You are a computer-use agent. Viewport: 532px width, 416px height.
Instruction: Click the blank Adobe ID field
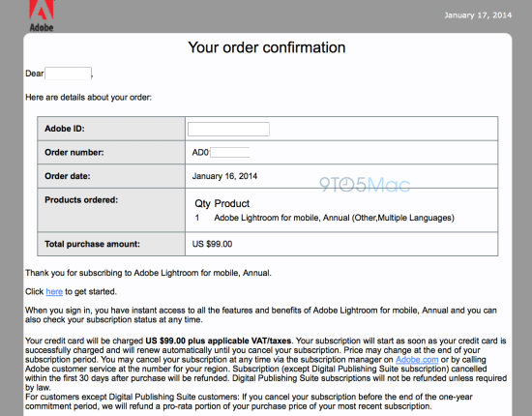(228, 129)
